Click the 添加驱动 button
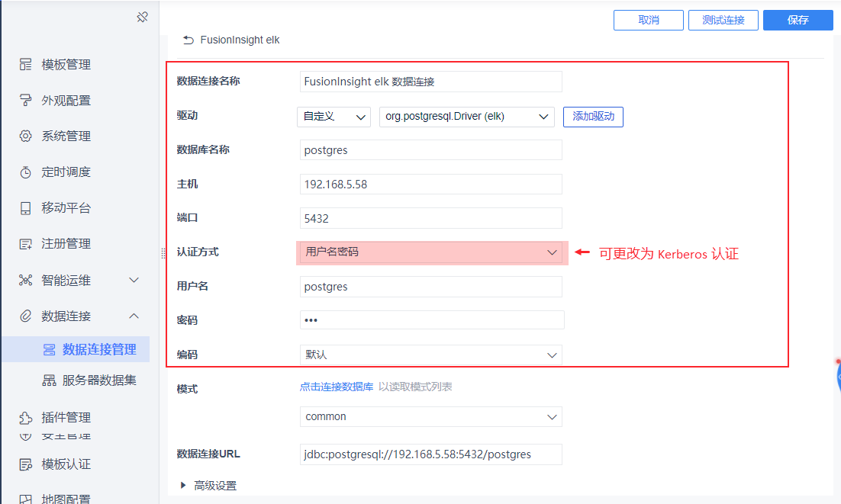Screen dimensions: 841x504 [593, 117]
